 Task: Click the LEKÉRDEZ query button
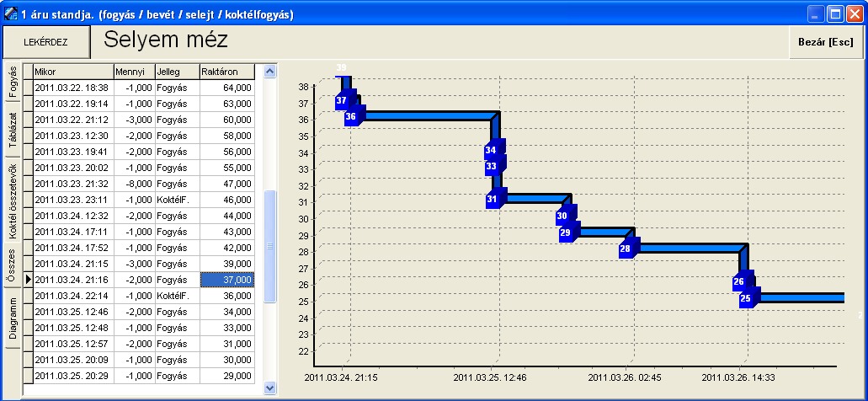(x=45, y=42)
